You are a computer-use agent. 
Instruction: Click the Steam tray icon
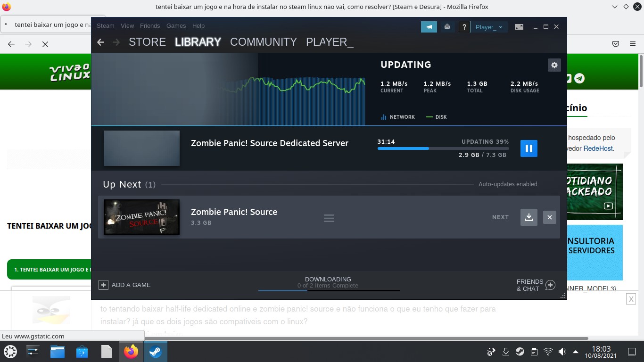[x=520, y=352]
